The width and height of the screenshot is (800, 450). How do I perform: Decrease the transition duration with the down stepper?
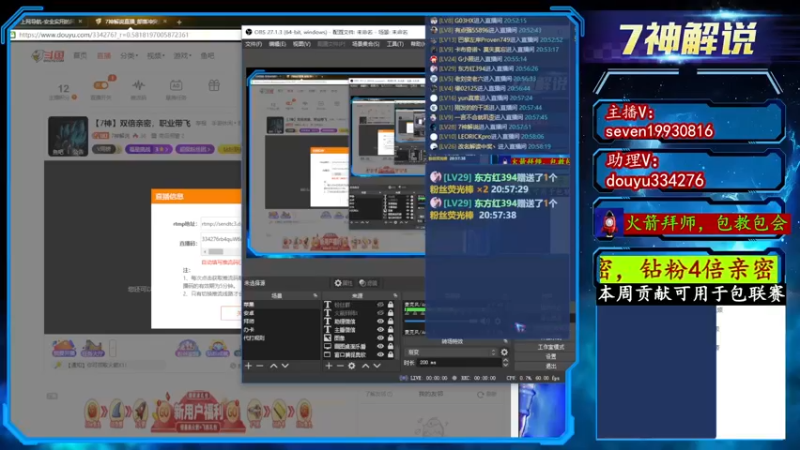[505, 365]
